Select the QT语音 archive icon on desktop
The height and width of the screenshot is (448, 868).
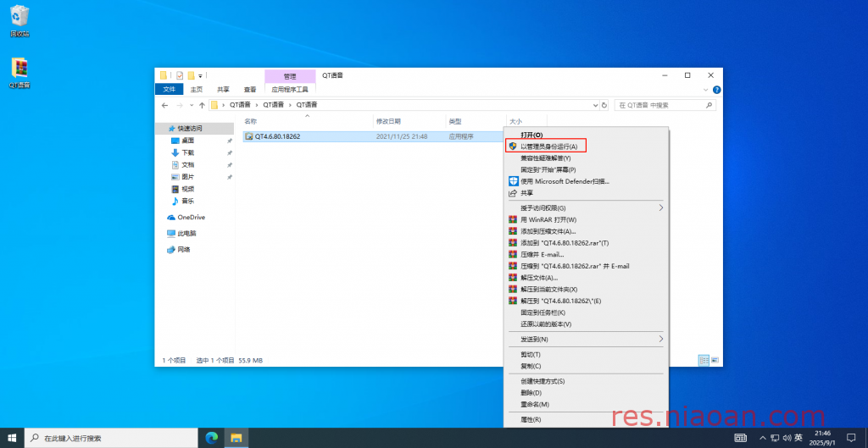[x=19, y=73]
